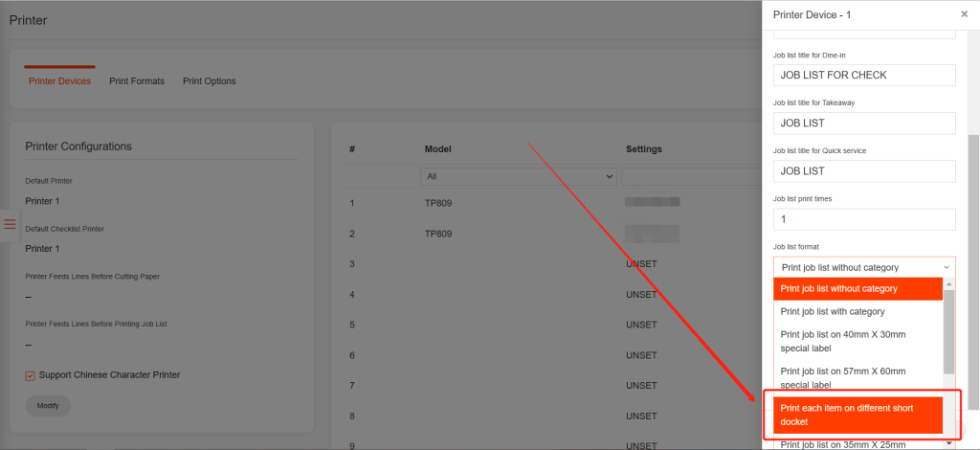Click UNSET setting in row 8

(x=641, y=416)
